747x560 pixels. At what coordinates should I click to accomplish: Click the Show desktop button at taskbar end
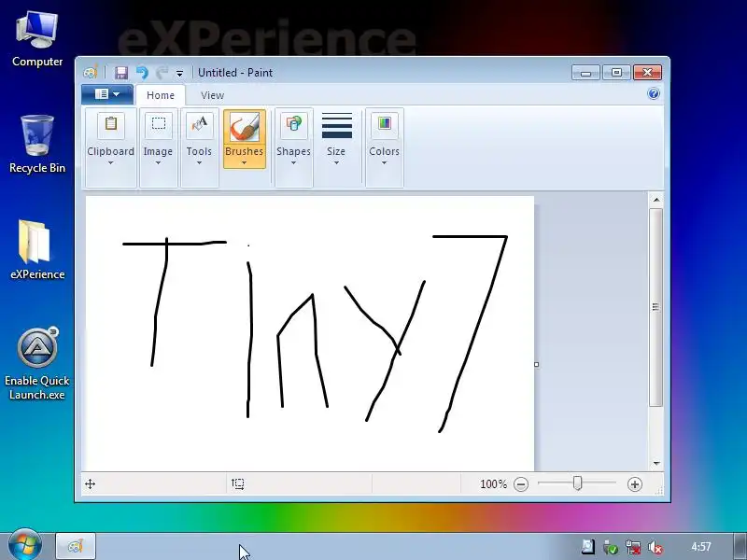(740, 546)
